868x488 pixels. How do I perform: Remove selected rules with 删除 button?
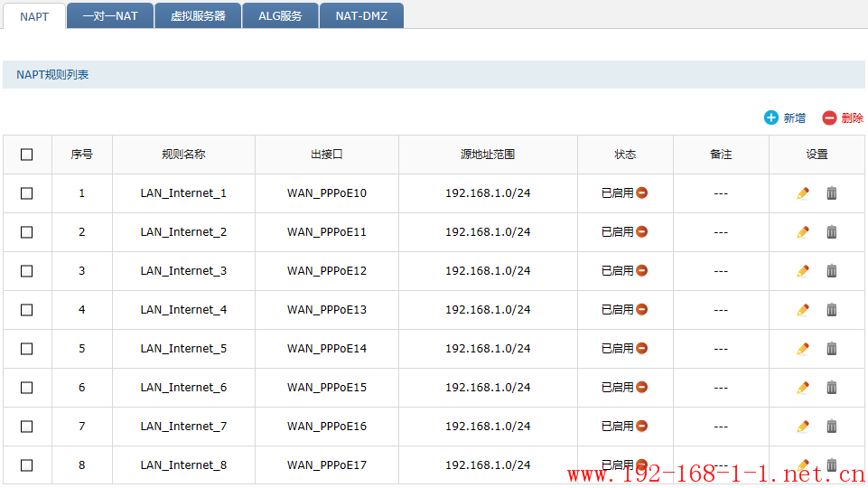[x=843, y=117]
